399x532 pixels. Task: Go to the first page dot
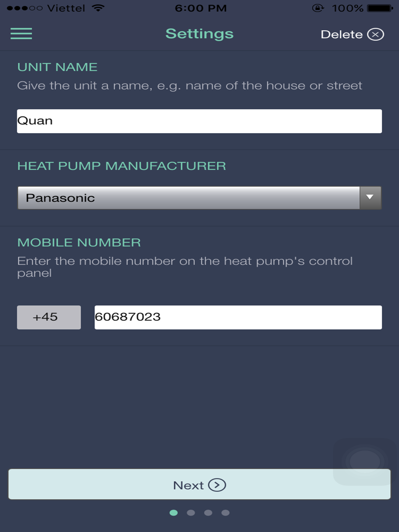pyautogui.click(x=174, y=513)
